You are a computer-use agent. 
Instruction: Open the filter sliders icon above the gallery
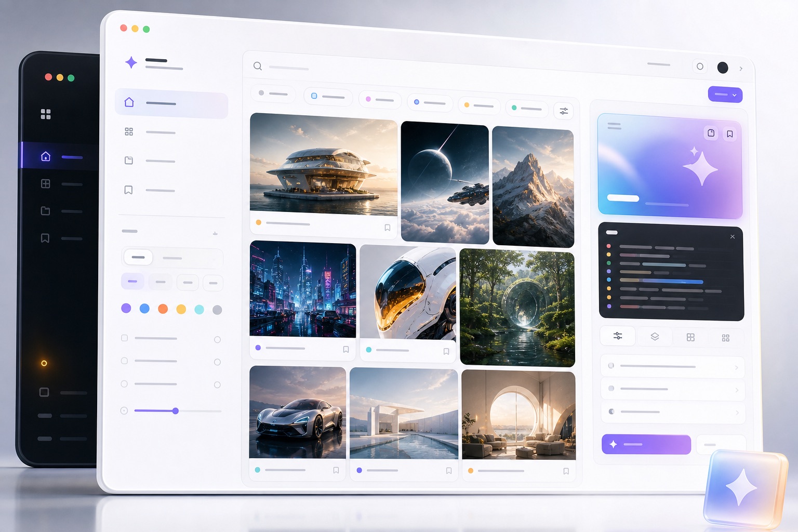tap(564, 111)
